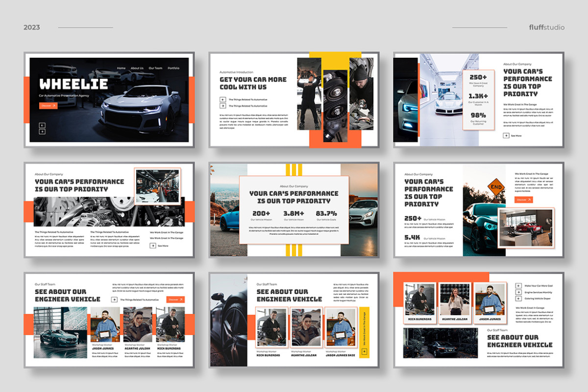The width and height of the screenshot is (588, 392).
Task: Select the arrow bullet before first Things Related To Automotive
Action: [x=223, y=99]
